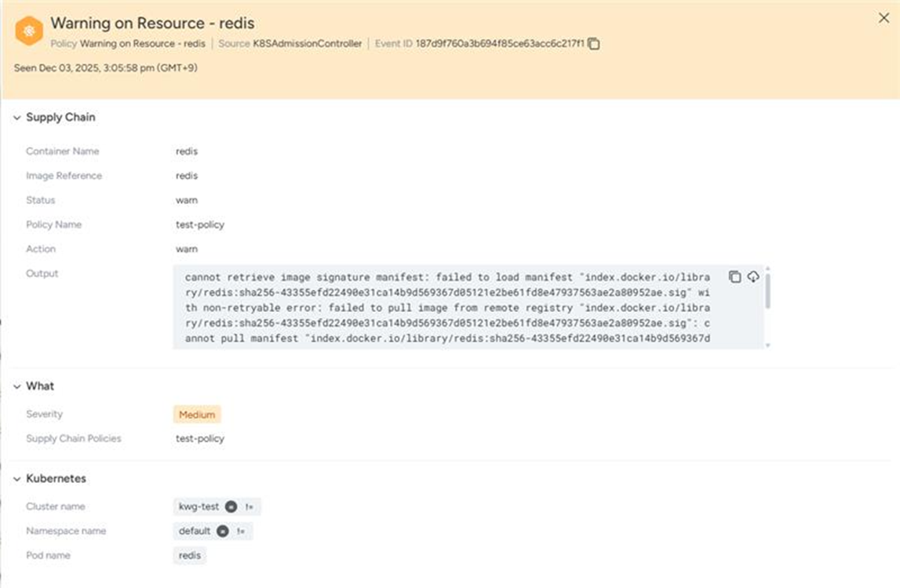Click the Medium severity badge
The width and height of the screenshot is (900, 588).
coord(197,414)
